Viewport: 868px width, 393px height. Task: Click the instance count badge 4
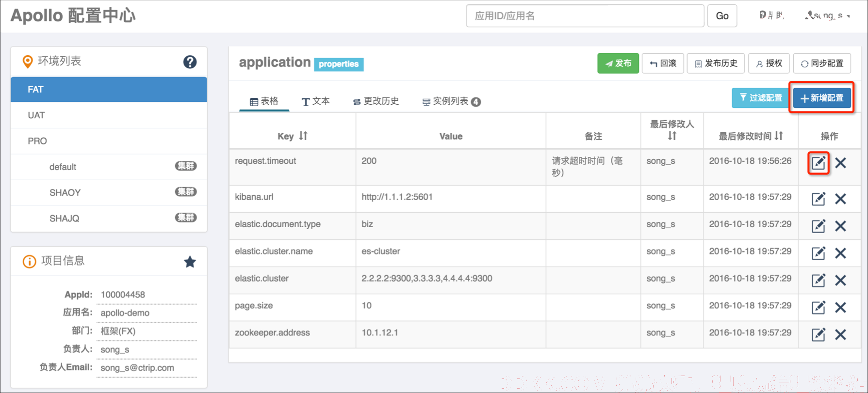click(x=476, y=102)
